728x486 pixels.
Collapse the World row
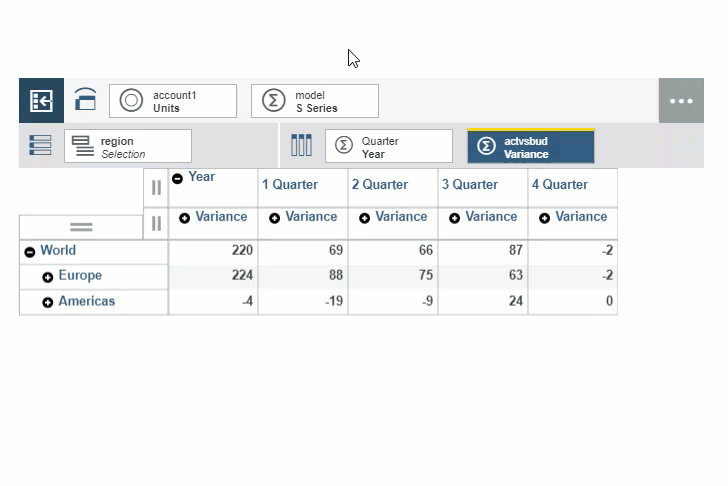coord(30,252)
